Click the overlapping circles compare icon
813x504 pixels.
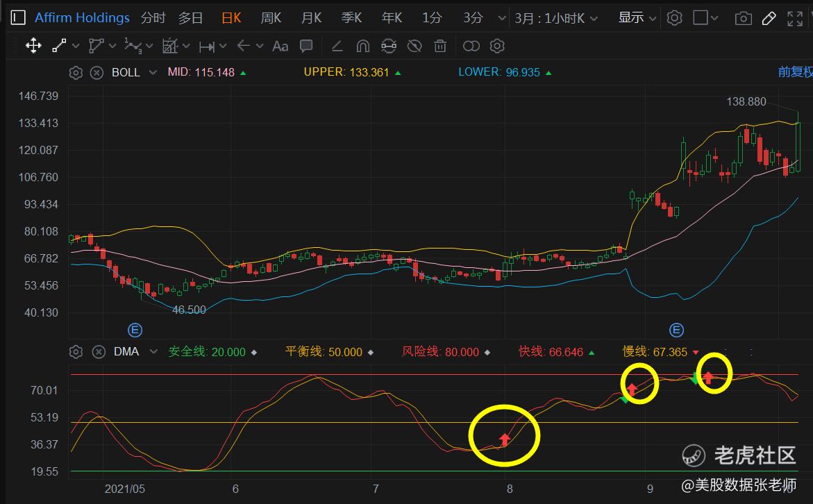point(471,46)
